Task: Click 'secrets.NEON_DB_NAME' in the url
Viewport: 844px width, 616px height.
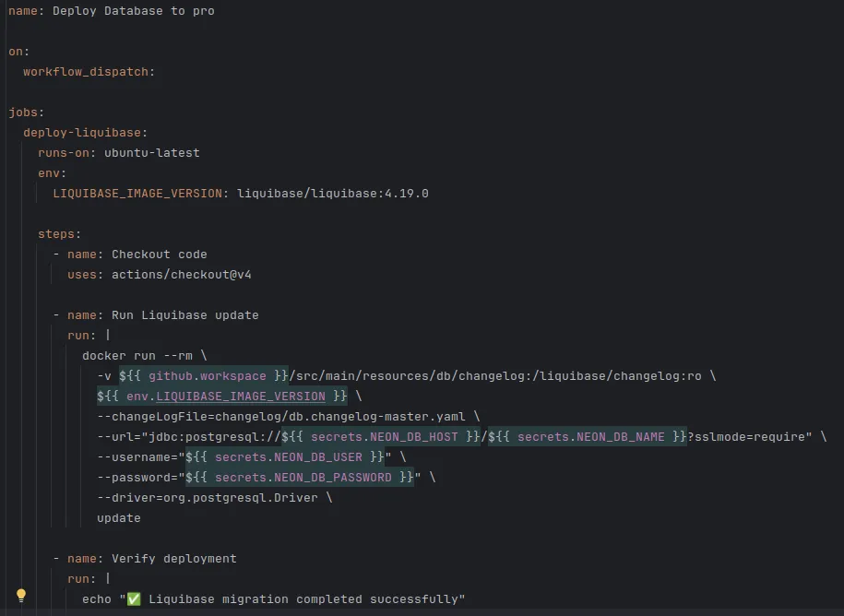Action: pos(591,437)
